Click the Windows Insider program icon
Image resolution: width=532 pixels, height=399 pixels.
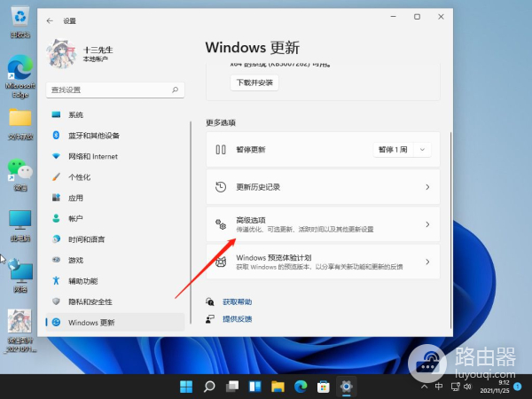tap(221, 262)
